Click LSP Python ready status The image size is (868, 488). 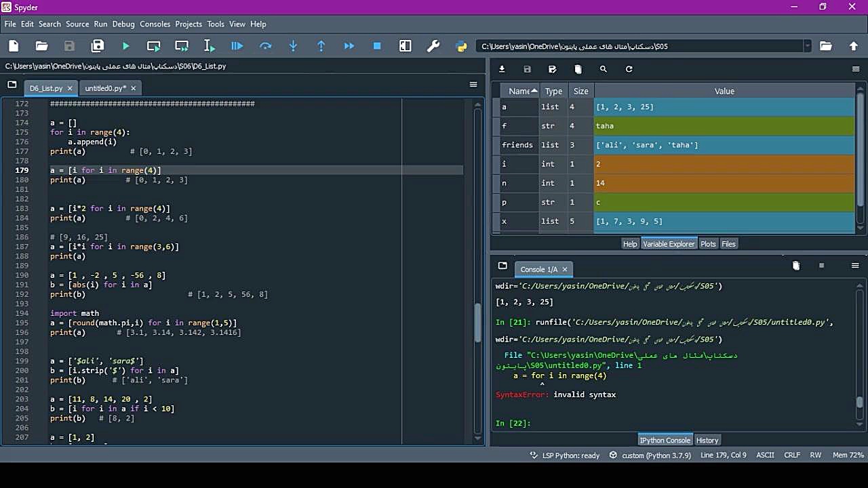pyautogui.click(x=564, y=455)
